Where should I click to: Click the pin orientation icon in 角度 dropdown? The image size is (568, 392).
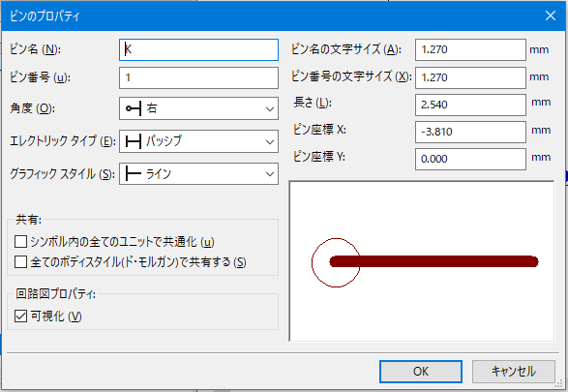pyautogui.click(x=133, y=108)
